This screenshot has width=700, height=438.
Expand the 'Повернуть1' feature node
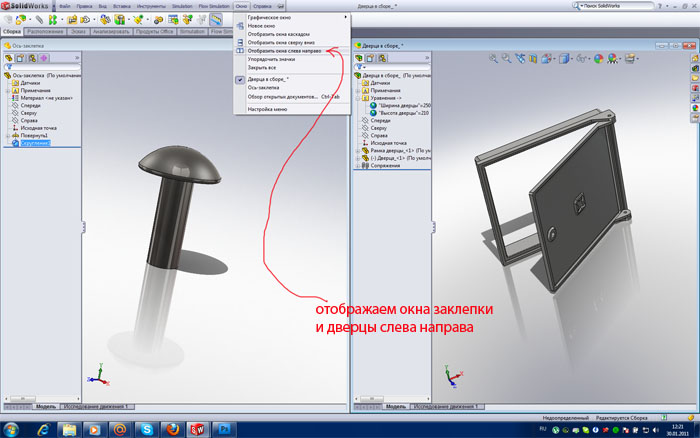(8, 135)
